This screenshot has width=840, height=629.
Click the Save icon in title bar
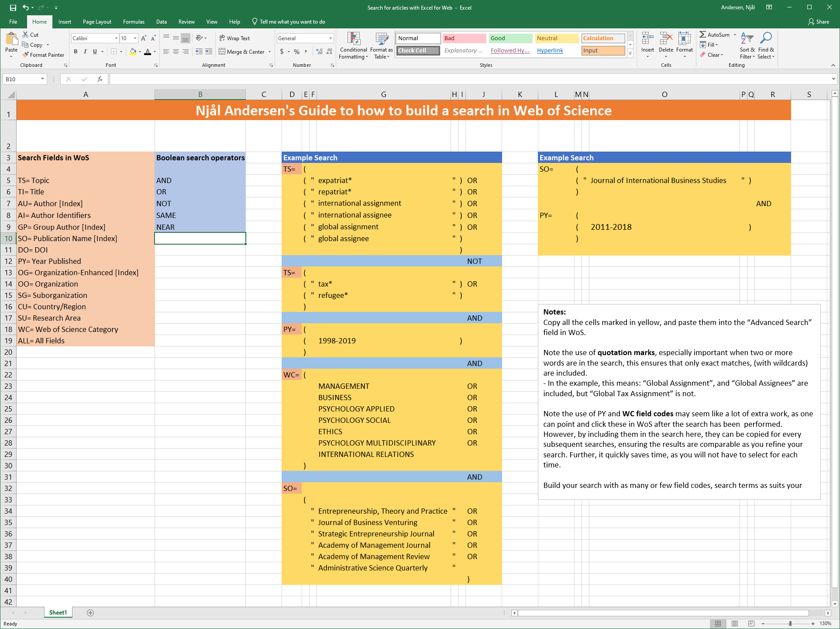tap(13, 7)
